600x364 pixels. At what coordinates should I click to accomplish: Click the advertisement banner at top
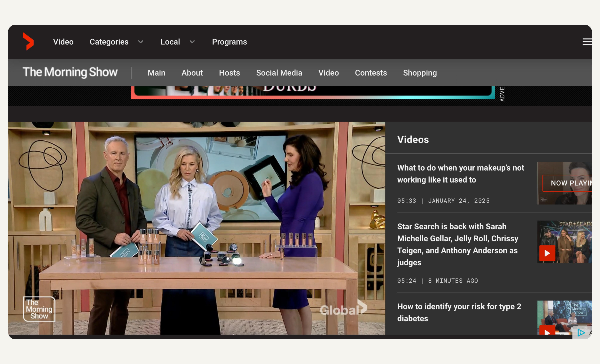pos(313,92)
